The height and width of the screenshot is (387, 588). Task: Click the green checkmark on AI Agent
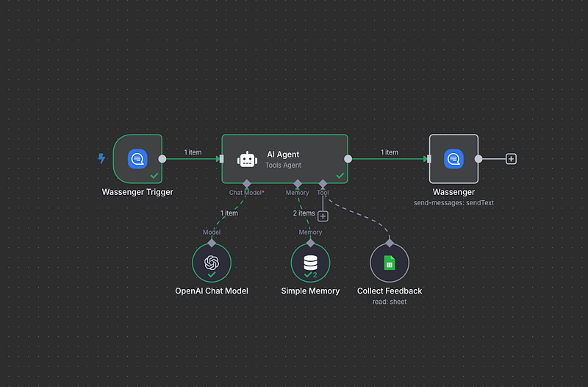pyautogui.click(x=340, y=176)
